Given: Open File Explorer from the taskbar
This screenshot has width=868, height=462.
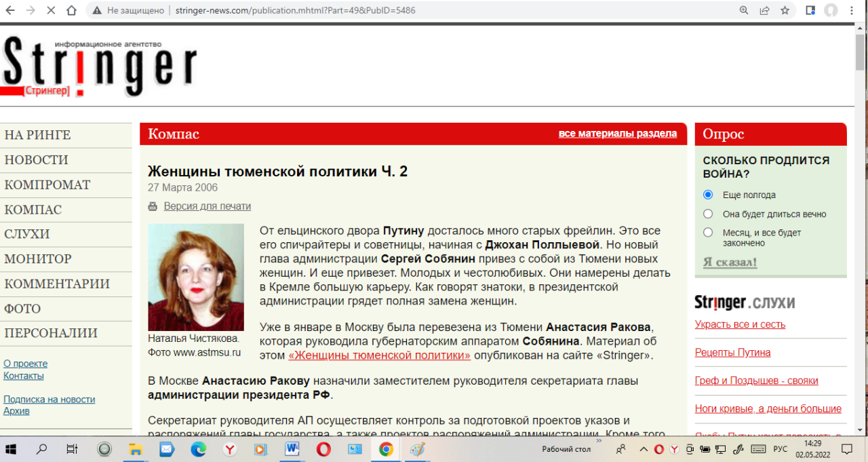Looking at the screenshot, I should [136, 449].
